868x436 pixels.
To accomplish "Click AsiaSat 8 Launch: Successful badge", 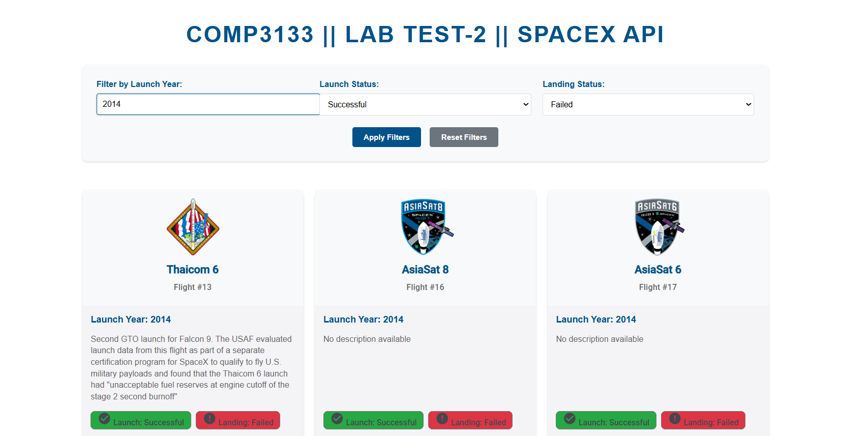I will 373,421.
